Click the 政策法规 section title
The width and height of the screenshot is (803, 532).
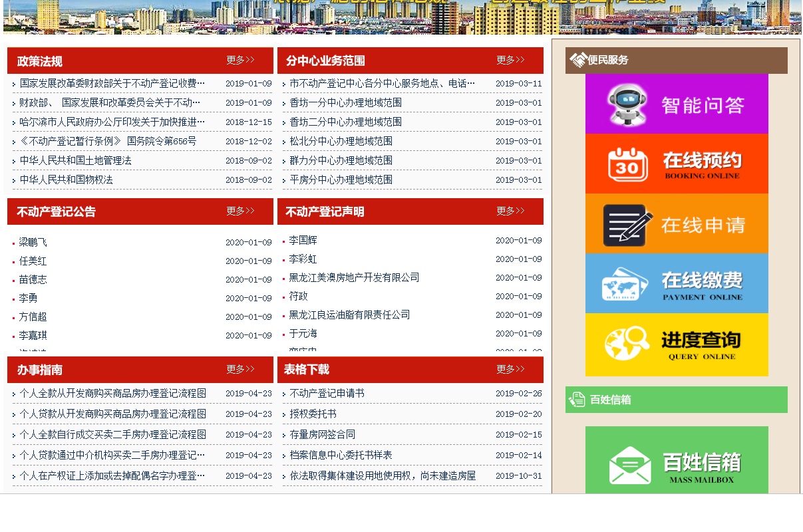click(x=40, y=61)
